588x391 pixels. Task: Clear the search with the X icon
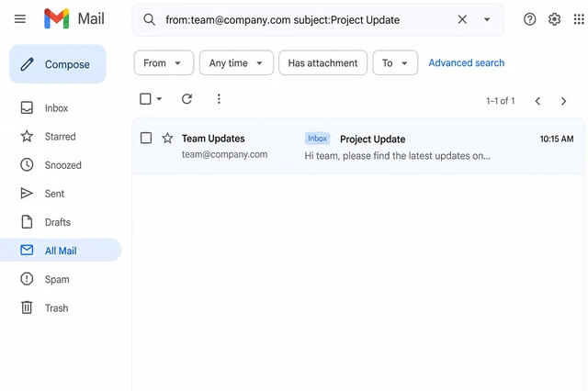tap(462, 19)
